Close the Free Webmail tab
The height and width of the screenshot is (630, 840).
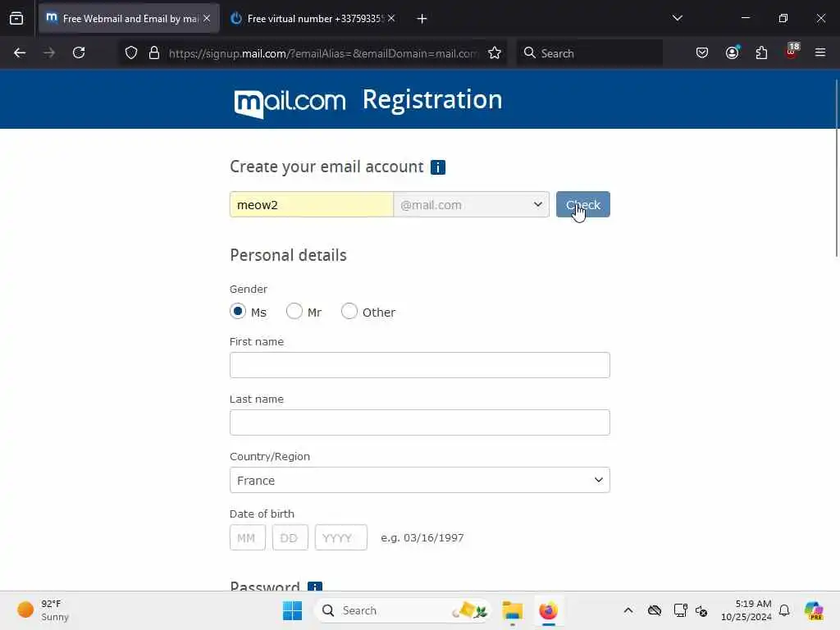pyautogui.click(x=207, y=18)
